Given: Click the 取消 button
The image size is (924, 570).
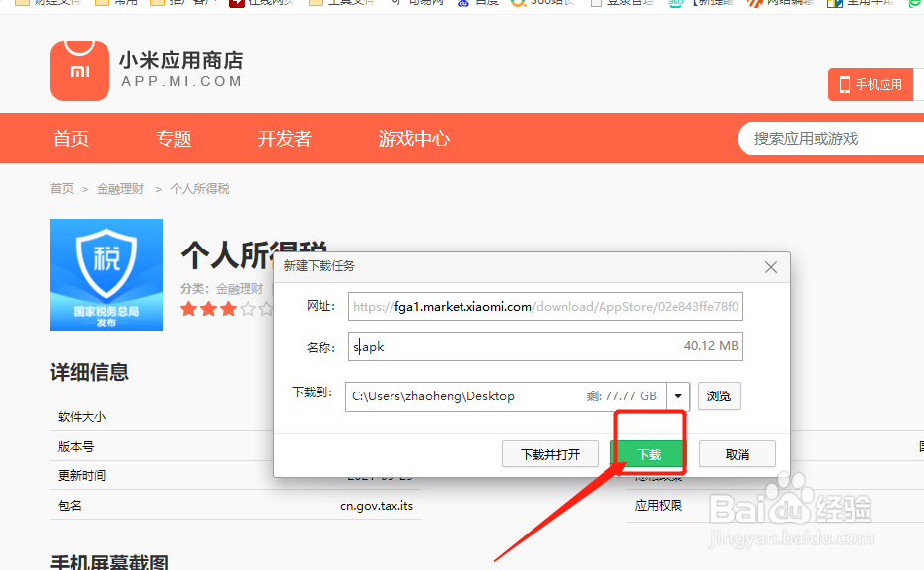Looking at the screenshot, I should (738, 454).
